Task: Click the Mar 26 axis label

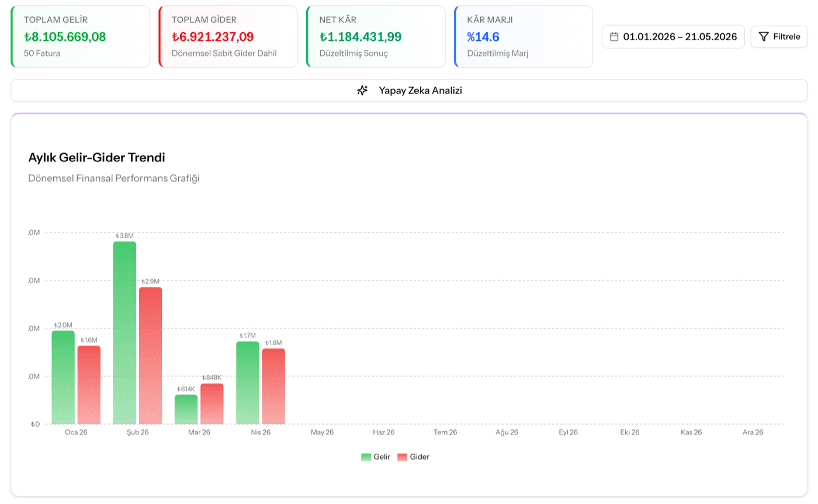Action: tap(199, 432)
